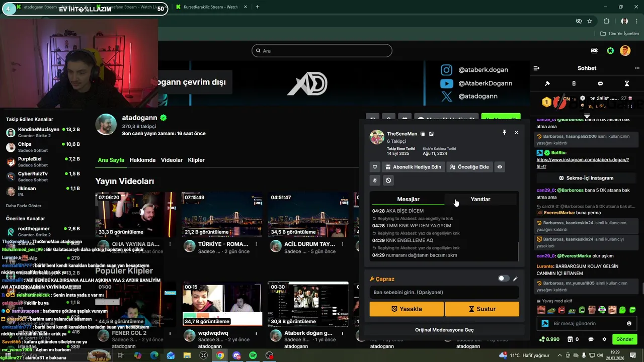This screenshot has width=644, height=362.
Task: Open the new browser tab plus button
Action: [257, 7]
